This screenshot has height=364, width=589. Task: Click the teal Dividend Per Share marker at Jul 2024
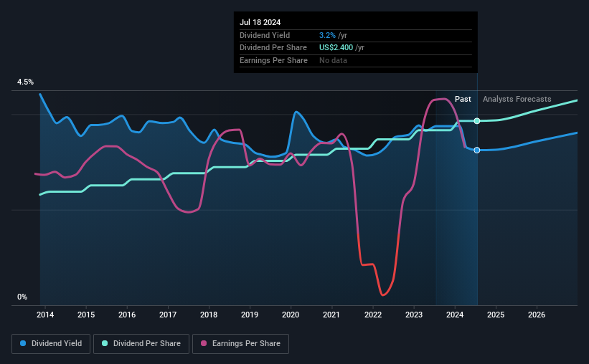tap(476, 121)
